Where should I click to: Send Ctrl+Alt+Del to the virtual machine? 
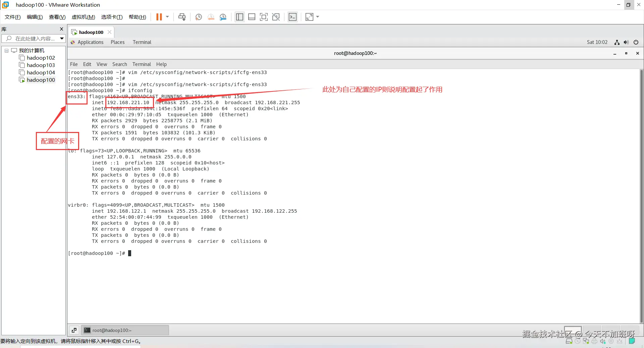point(182,17)
